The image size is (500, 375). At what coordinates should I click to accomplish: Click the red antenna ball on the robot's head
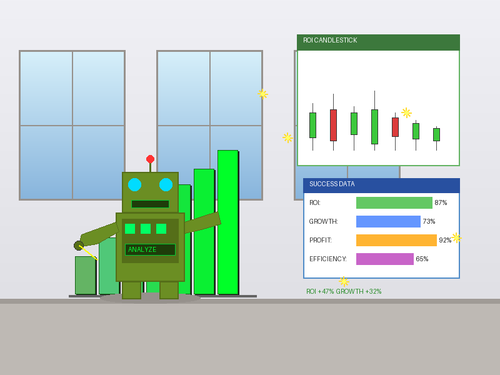point(150,159)
